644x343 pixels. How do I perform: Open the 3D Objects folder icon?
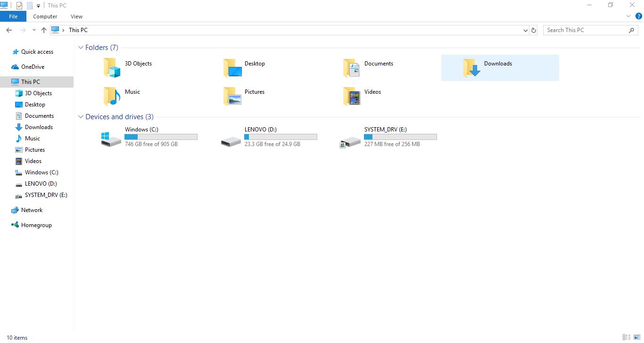(112, 68)
